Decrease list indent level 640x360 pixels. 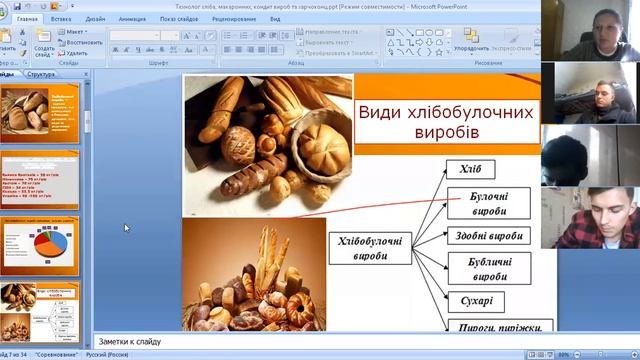click(262, 36)
